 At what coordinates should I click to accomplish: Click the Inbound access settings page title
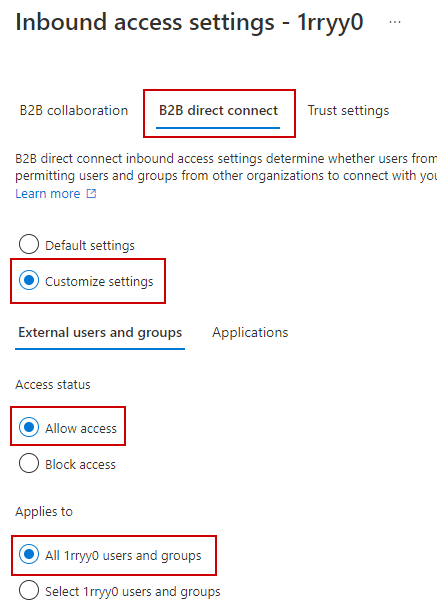pyautogui.click(x=189, y=22)
